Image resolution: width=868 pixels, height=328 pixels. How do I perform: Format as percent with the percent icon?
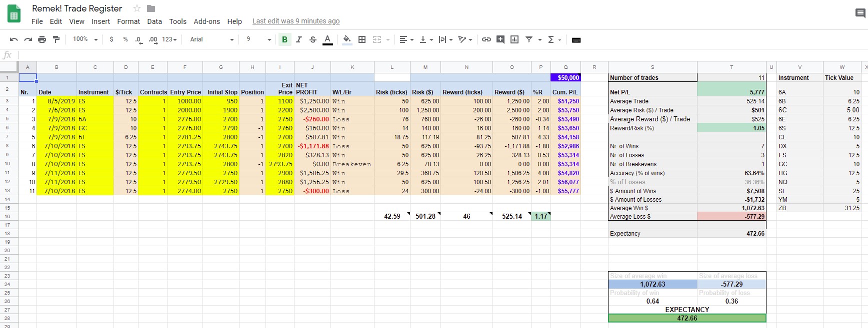click(125, 39)
